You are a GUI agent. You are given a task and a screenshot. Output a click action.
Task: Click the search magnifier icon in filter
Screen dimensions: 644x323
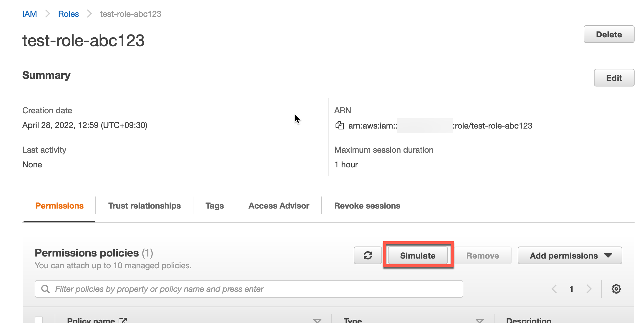pyautogui.click(x=45, y=289)
